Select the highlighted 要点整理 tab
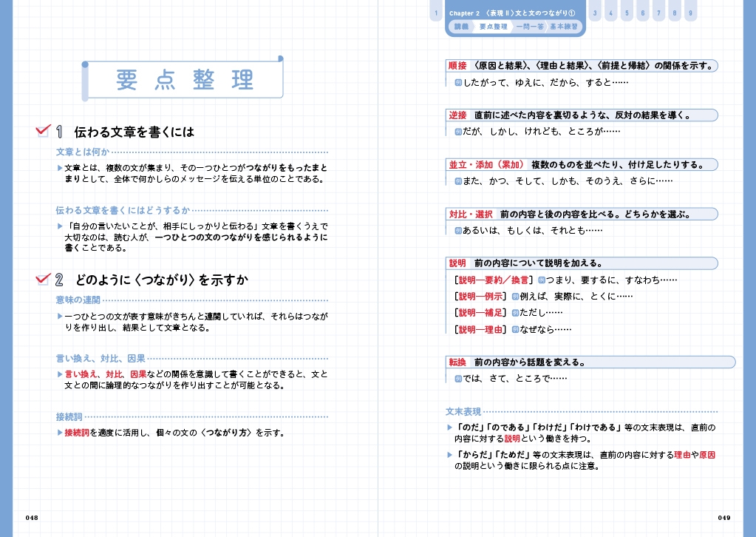This screenshot has height=537, width=756. point(493,27)
